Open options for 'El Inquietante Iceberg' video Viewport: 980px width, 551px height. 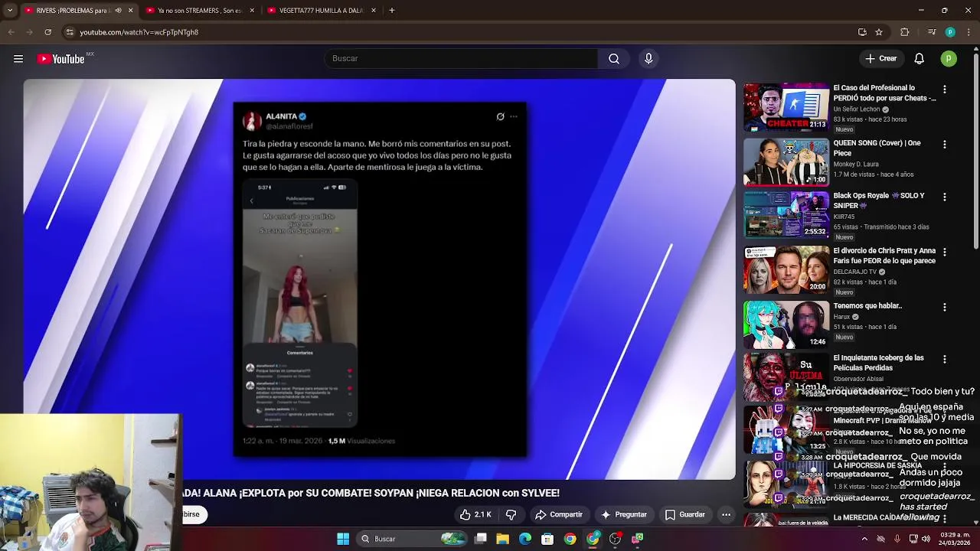[x=944, y=360]
